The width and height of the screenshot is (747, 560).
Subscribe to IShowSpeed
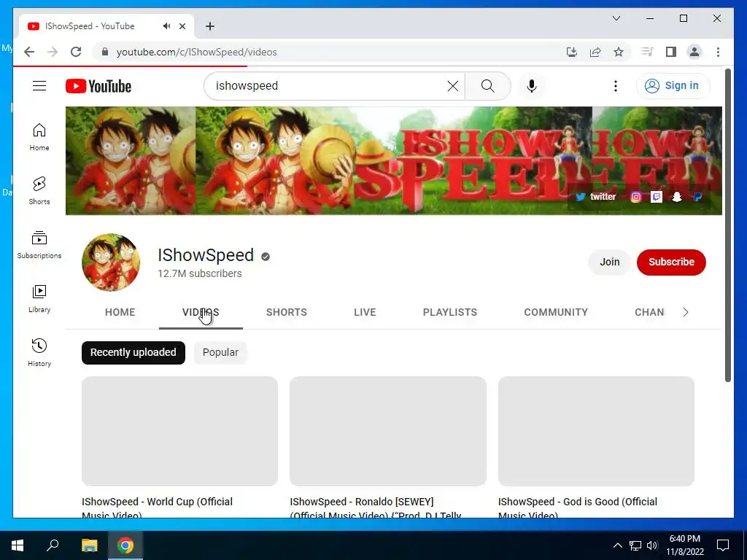tap(671, 262)
